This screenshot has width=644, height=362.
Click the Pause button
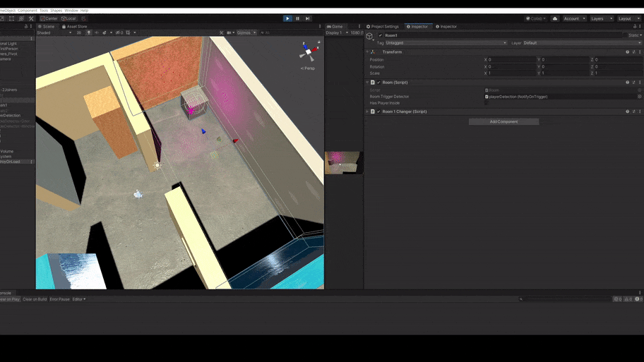(x=298, y=18)
